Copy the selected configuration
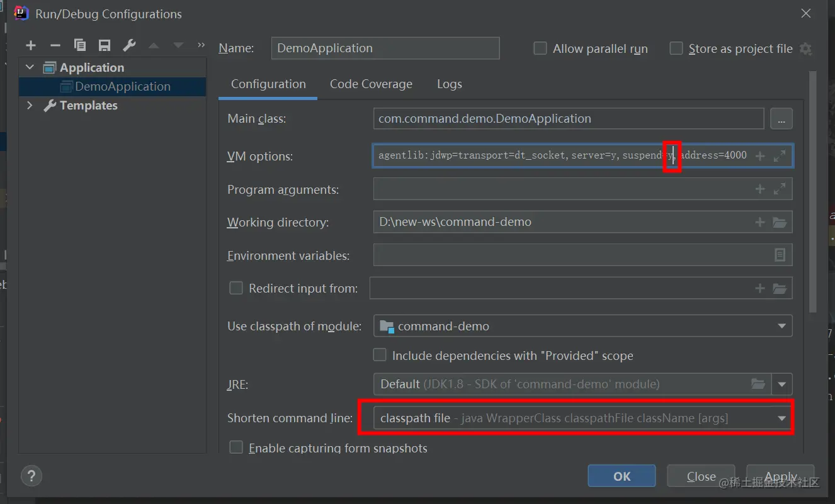This screenshot has height=504, width=835. click(x=80, y=45)
